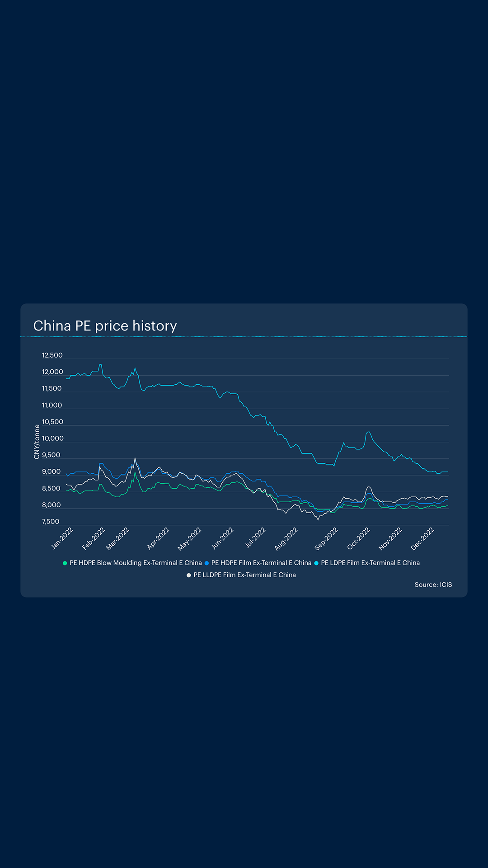Select the Jan-2022 x-axis label
The image size is (488, 868).
[62, 538]
